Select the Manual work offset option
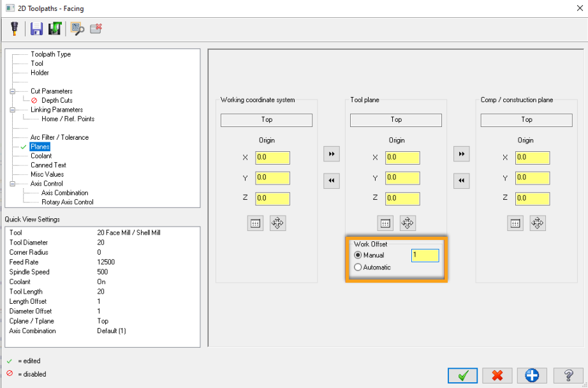588x388 pixels. pyautogui.click(x=358, y=255)
